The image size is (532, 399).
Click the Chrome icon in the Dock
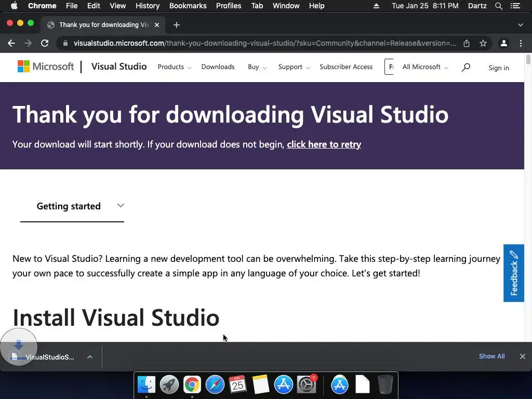tap(192, 385)
